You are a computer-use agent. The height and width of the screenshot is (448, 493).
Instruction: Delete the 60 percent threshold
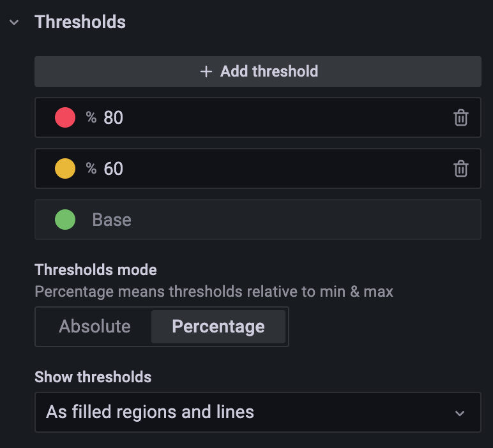460,168
